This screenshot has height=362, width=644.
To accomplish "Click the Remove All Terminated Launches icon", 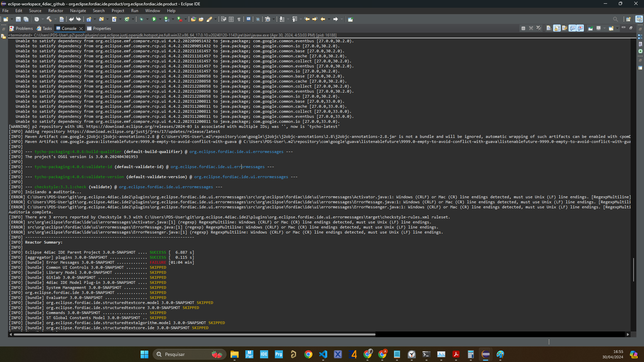I will 539,28.
